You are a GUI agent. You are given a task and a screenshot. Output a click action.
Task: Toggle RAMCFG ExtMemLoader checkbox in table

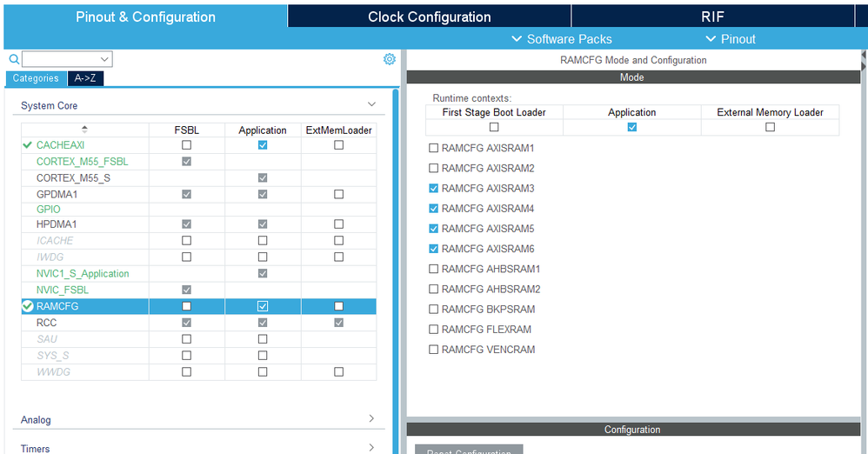click(x=339, y=306)
